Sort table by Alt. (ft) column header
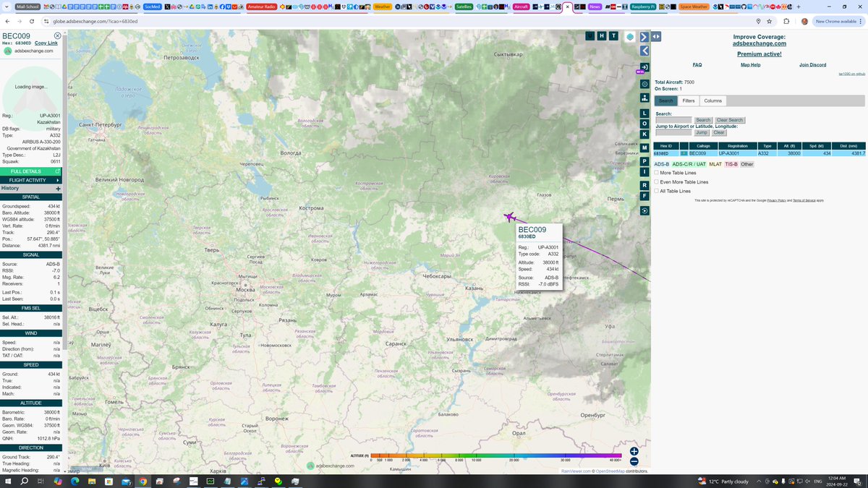Screen dimensions: 868x488 click(790, 146)
